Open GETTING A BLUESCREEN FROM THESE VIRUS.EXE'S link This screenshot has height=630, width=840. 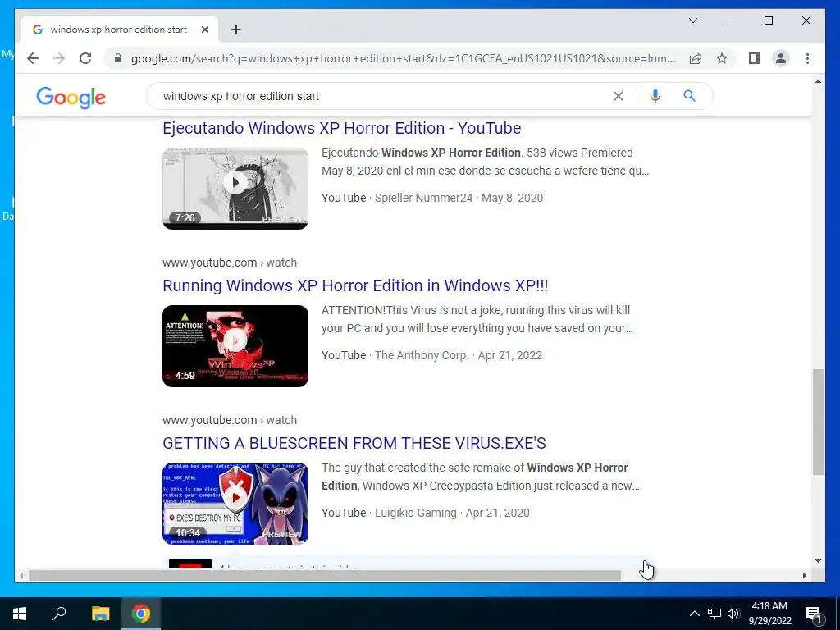[354, 443]
